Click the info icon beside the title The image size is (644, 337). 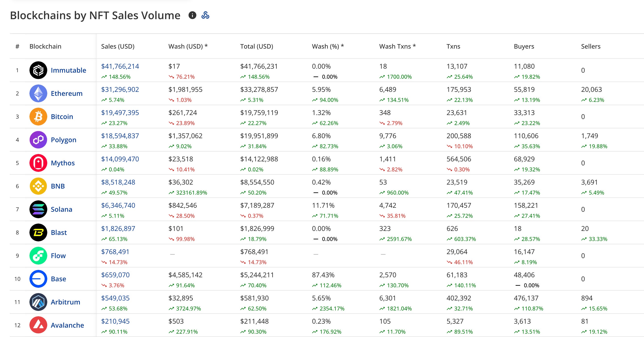tap(192, 15)
